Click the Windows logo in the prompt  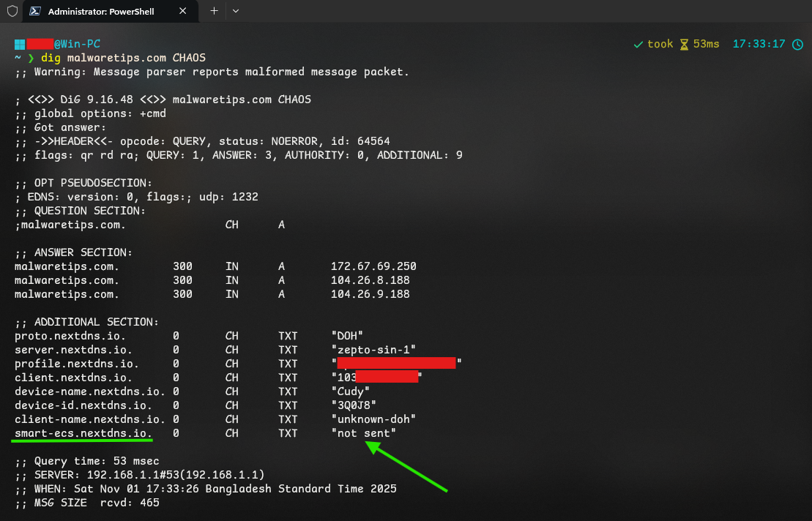coord(20,44)
